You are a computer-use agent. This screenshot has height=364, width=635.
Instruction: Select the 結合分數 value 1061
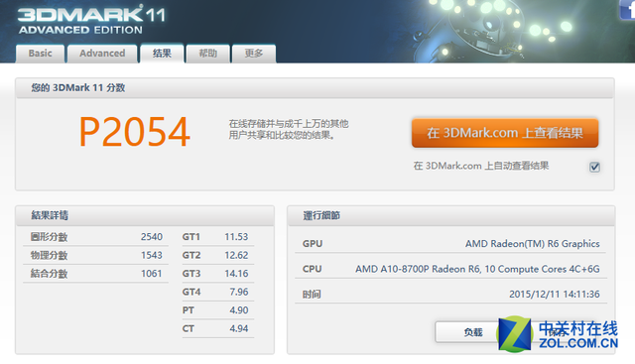coord(152,274)
